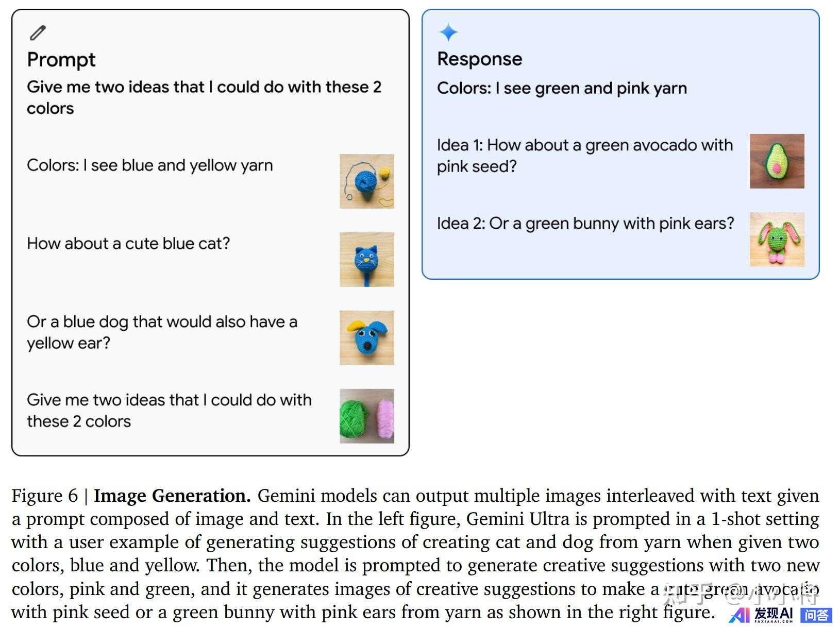Screen dimensions: 840x628
Task: Click the "Idea 2" green bunny text
Action: pos(585,224)
